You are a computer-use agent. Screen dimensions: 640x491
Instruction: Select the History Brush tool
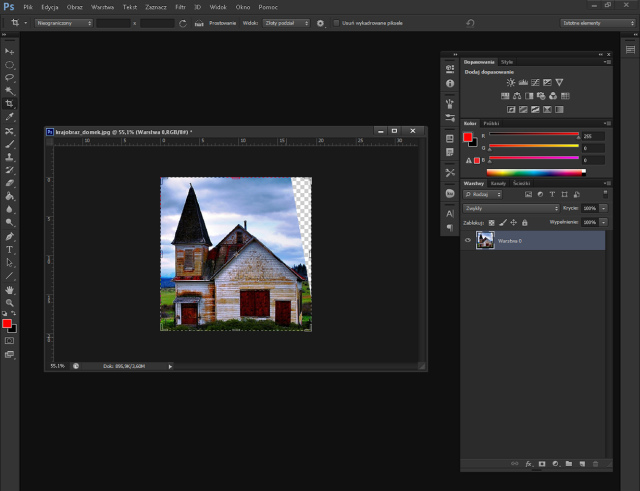pyautogui.click(x=9, y=170)
